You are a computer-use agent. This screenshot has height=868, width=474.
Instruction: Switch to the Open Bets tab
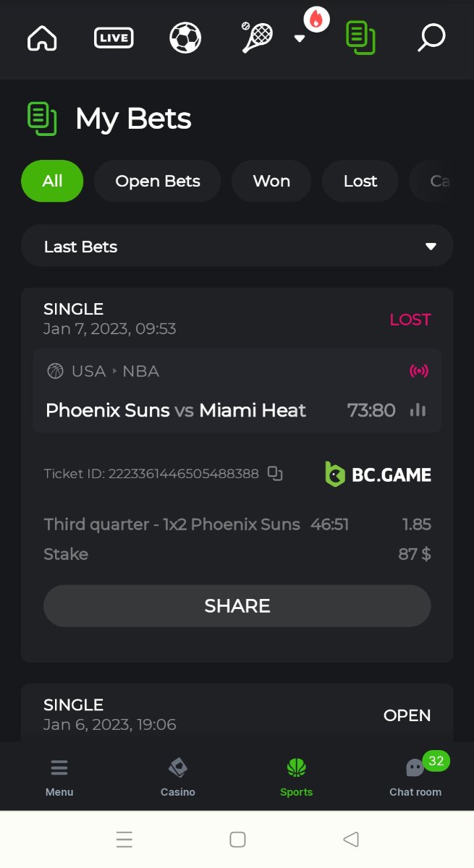158,181
